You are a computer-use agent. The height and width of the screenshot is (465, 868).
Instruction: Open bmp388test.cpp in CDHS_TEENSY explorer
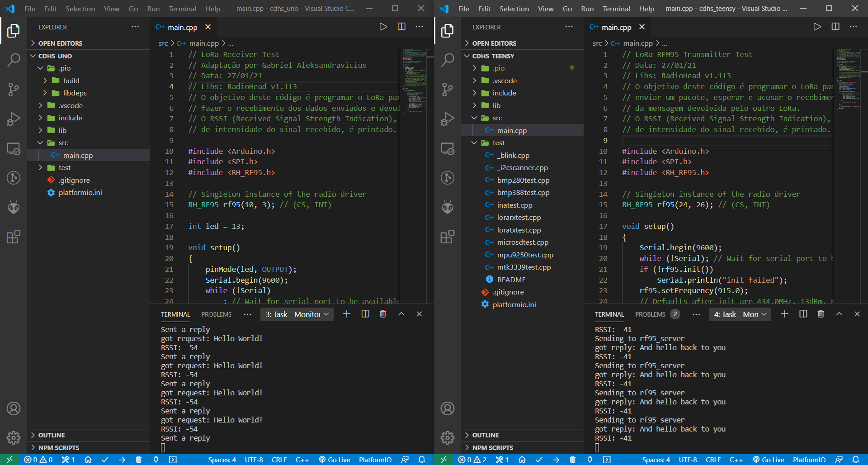[x=522, y=193]
